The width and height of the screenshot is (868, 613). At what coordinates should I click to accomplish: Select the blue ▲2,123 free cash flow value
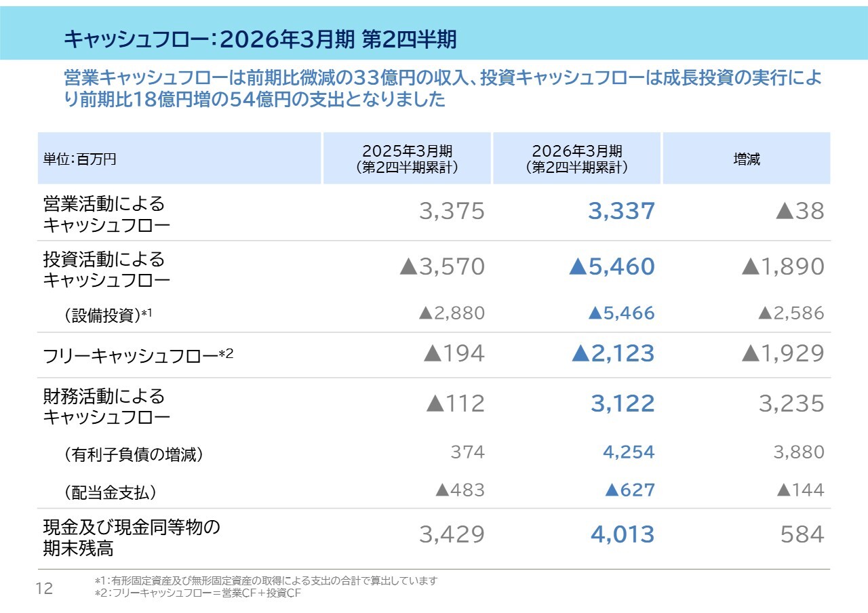(x=613, y=353)
